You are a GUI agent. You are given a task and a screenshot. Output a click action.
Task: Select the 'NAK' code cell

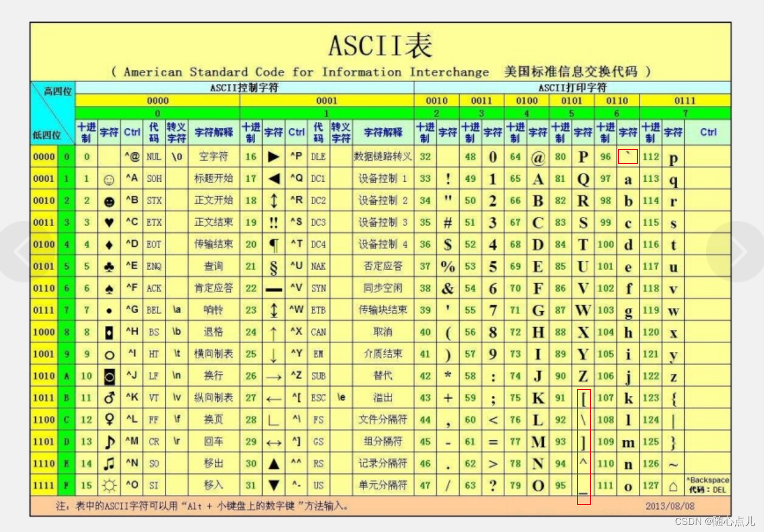(x=318, y=266)
